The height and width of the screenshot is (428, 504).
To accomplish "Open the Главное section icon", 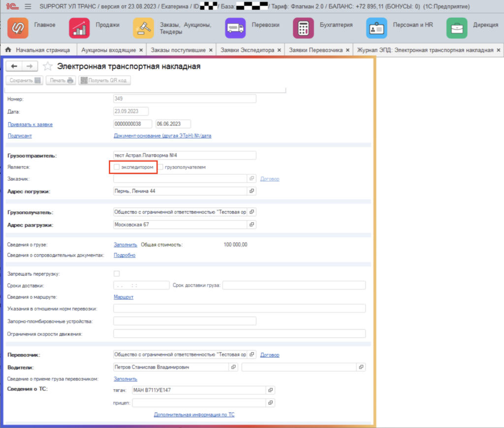I will click(x=18, y=28).
